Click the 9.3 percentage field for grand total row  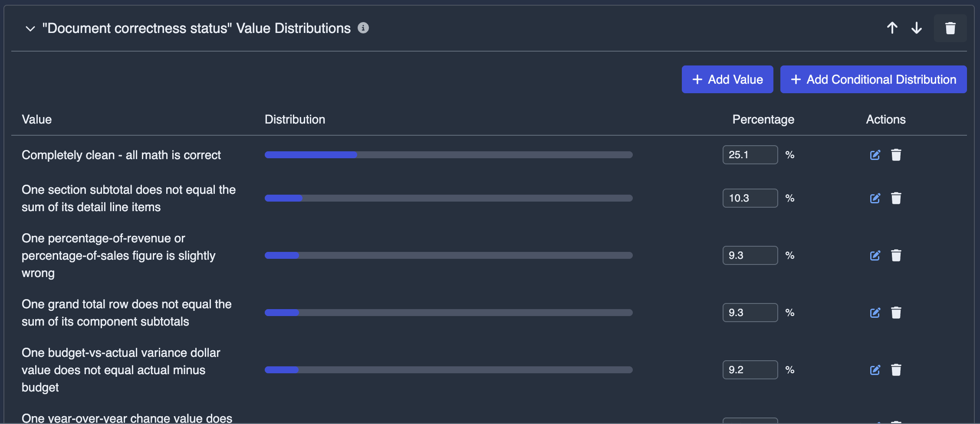tap(750, 313)
